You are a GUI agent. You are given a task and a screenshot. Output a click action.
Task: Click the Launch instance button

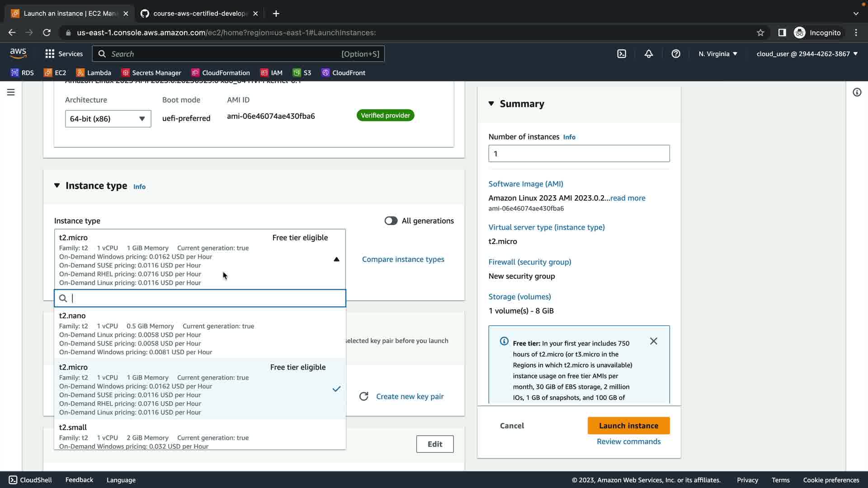click(628, 426)
